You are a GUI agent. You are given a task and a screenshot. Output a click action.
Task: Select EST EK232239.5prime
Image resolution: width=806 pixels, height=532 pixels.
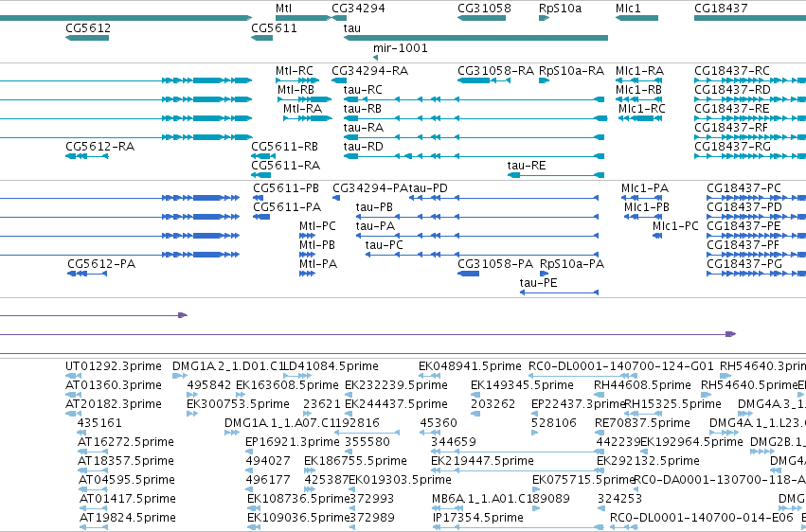click(x=396, y=385)
